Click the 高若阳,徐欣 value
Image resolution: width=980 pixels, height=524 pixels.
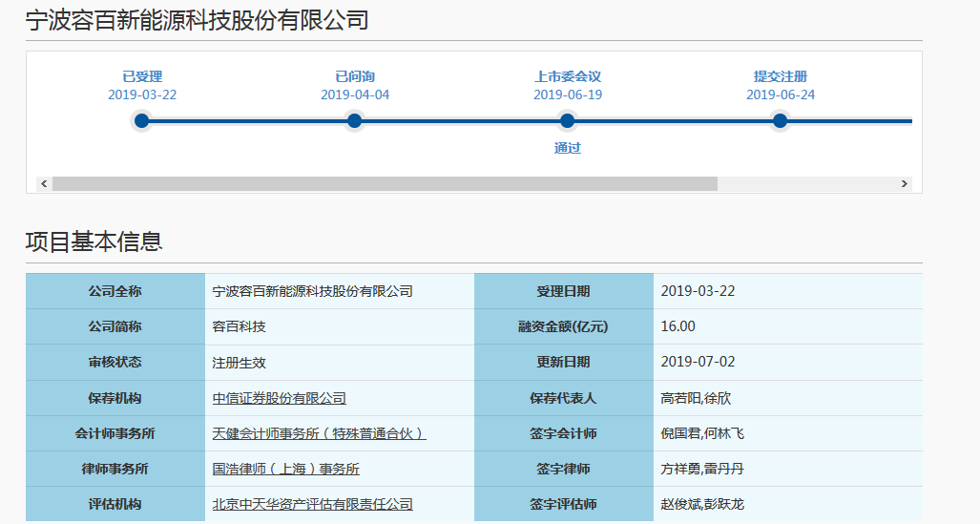pos(696,398)
